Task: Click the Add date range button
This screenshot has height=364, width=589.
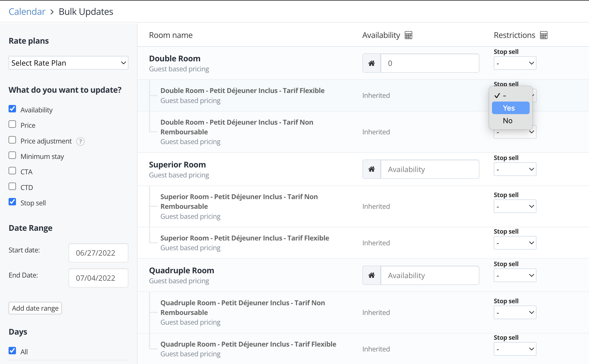Action: pos(35,308)
